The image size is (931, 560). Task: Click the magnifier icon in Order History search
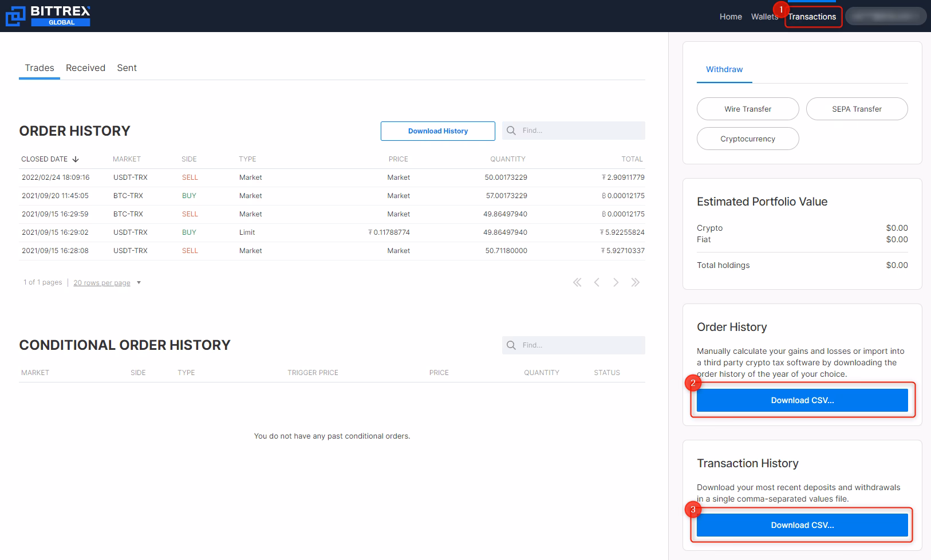(x=511, y=130)
